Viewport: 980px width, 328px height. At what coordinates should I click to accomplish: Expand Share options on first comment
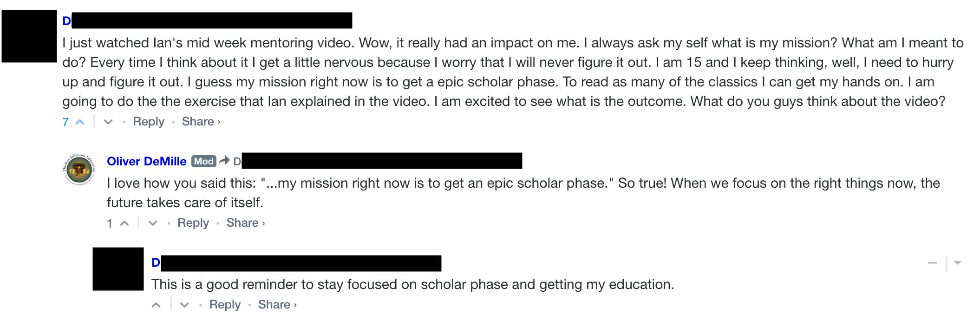[201, 122]
